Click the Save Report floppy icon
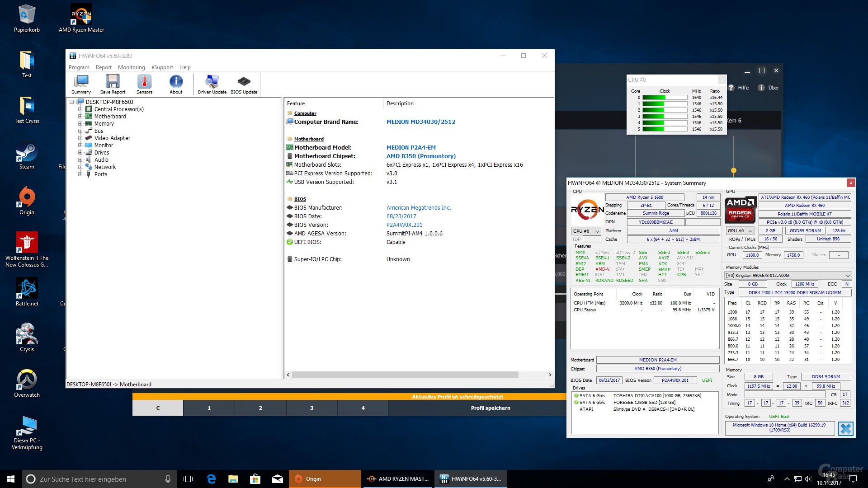The height and width of the screenshot is (488, 868). coord(113,84)
